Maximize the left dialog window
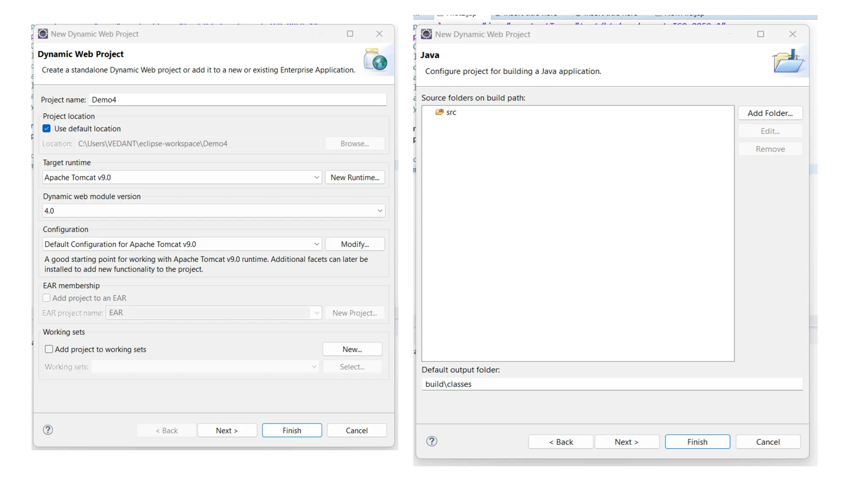868x488 pixels. click(350, 34)
